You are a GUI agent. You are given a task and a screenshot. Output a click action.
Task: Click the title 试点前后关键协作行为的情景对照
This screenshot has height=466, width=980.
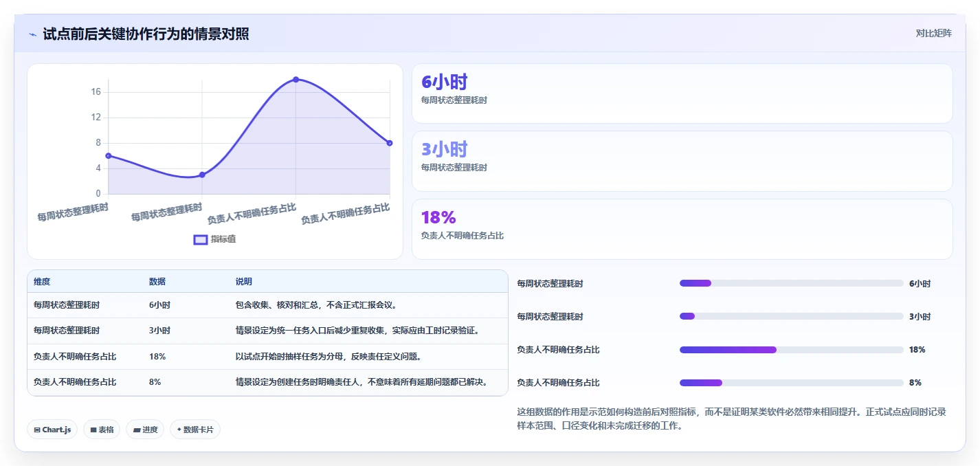[x=146, y=34]
